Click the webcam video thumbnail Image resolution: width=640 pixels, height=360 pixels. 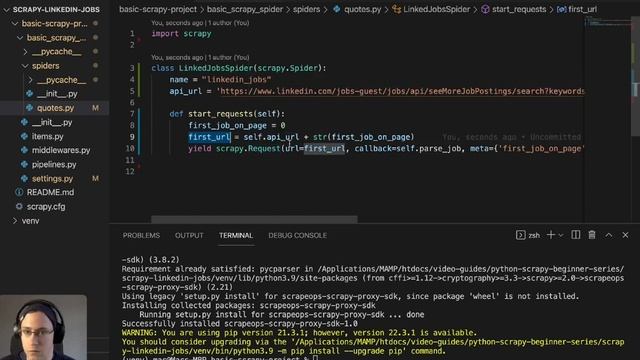point(43,327)
